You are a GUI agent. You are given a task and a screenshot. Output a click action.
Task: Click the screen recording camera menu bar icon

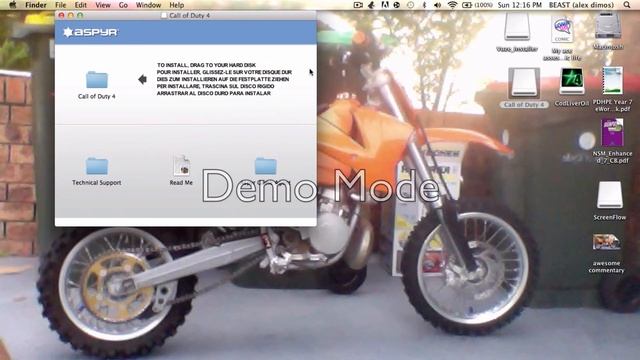358,5
